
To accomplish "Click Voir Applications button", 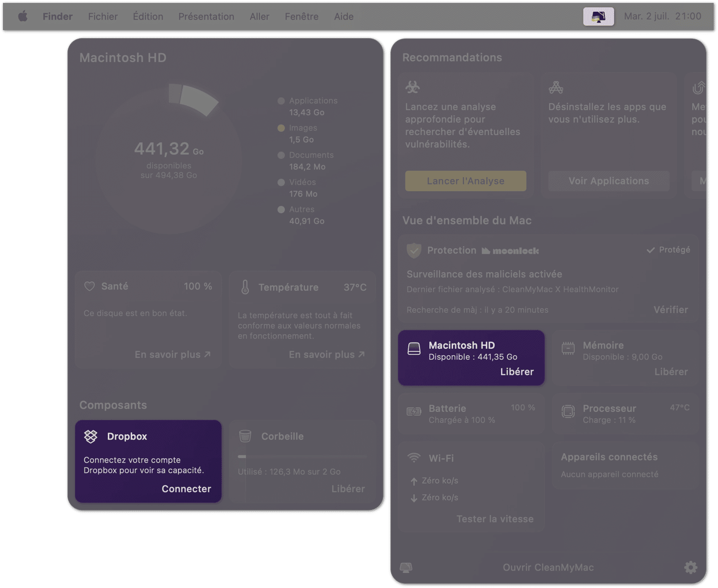I will click(x=609, y=181).
